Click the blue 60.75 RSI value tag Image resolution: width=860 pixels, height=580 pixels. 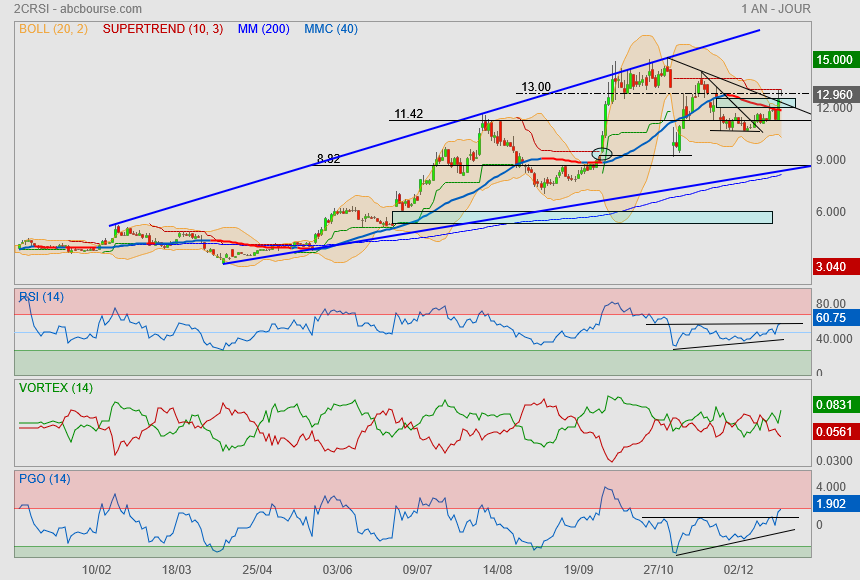tap(832, 318)
